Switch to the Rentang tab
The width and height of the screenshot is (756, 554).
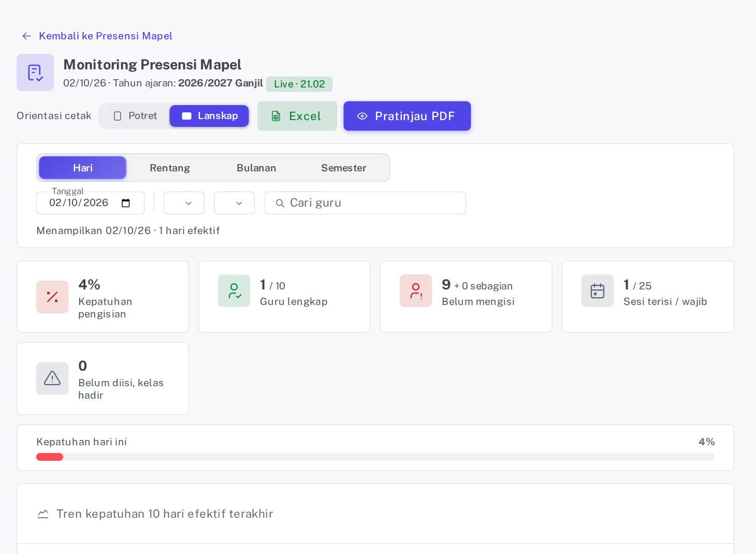coord(170,168)
